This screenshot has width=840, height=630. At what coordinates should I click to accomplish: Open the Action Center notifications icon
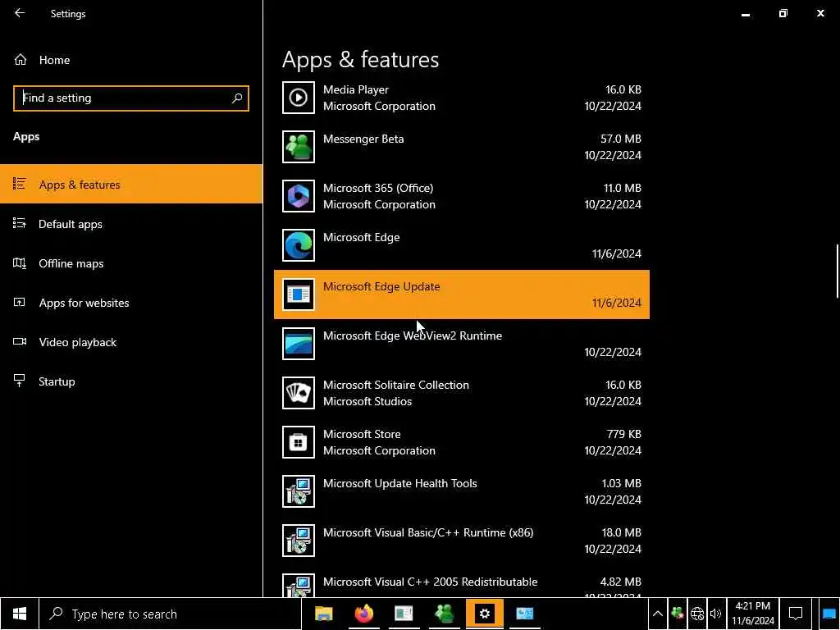click(796, 614)
